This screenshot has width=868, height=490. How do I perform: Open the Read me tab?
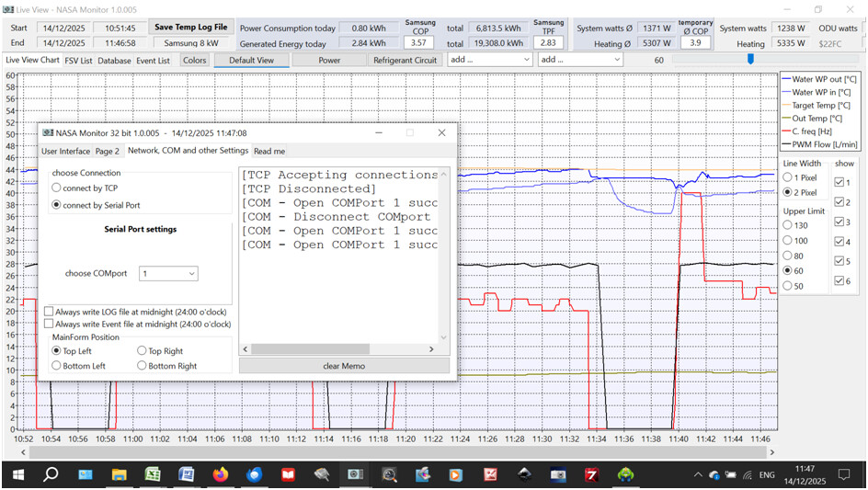point(269,151)
